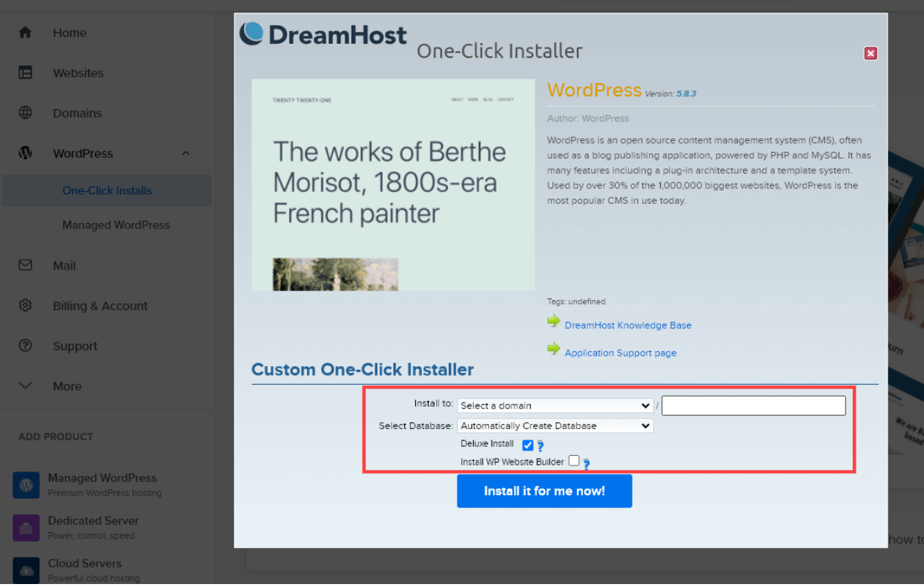
Task: Open the DreamHost Knowledge Base link
Action: pyautogui.click(x=627, y=325)
